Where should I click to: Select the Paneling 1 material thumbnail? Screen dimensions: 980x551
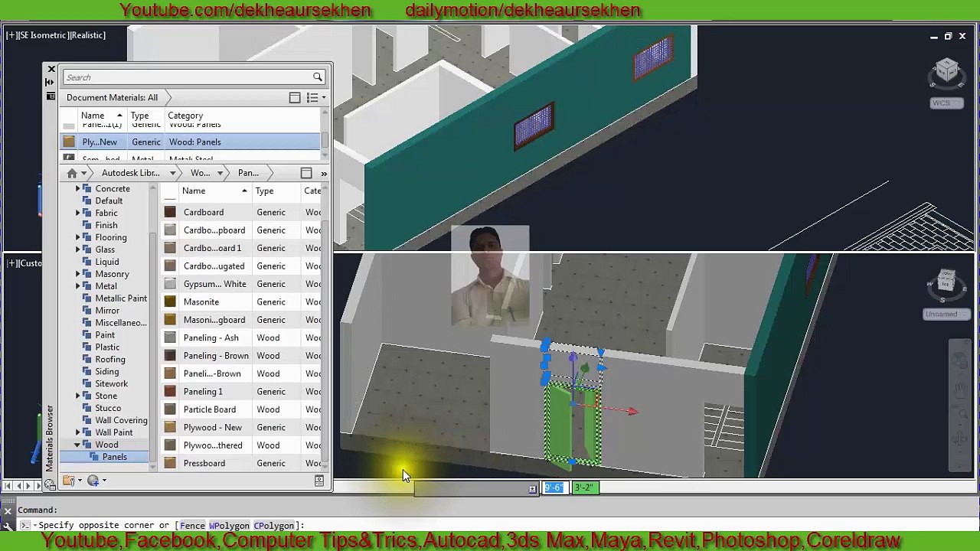[170, 391]
